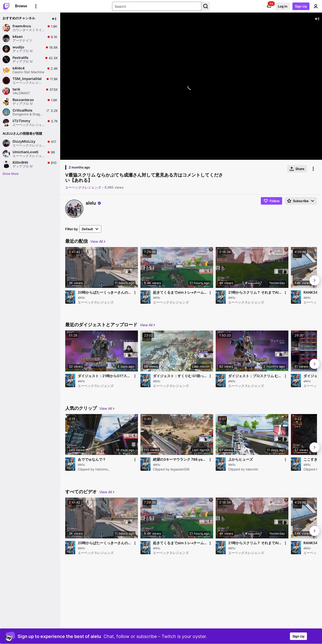
Task: Click the search magnifier button
Action: click(206, 6)
